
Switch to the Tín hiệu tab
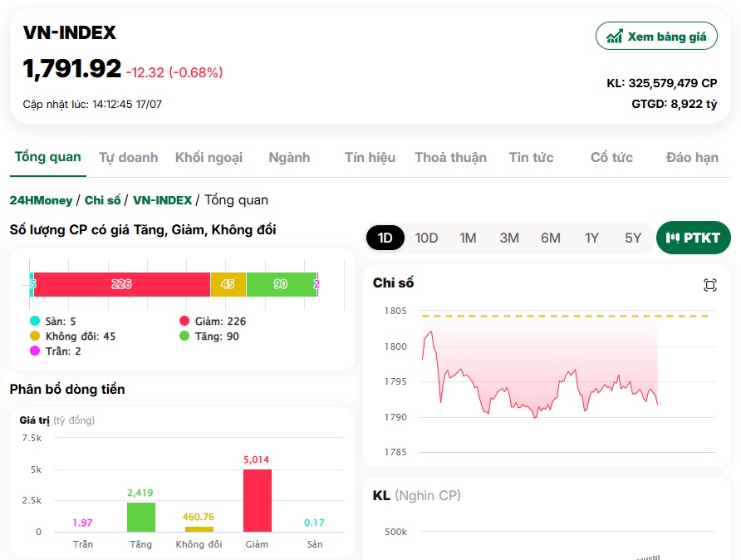click(x=370, y=157)
